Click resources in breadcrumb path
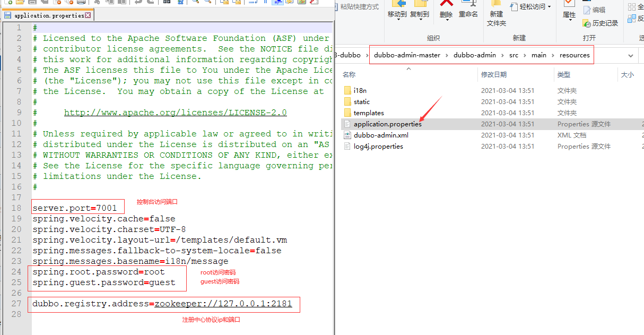 point(575,55)
